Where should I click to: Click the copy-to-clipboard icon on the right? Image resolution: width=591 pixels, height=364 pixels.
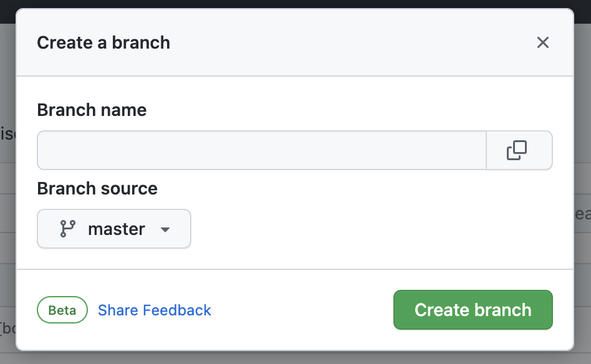click(519, 150)
